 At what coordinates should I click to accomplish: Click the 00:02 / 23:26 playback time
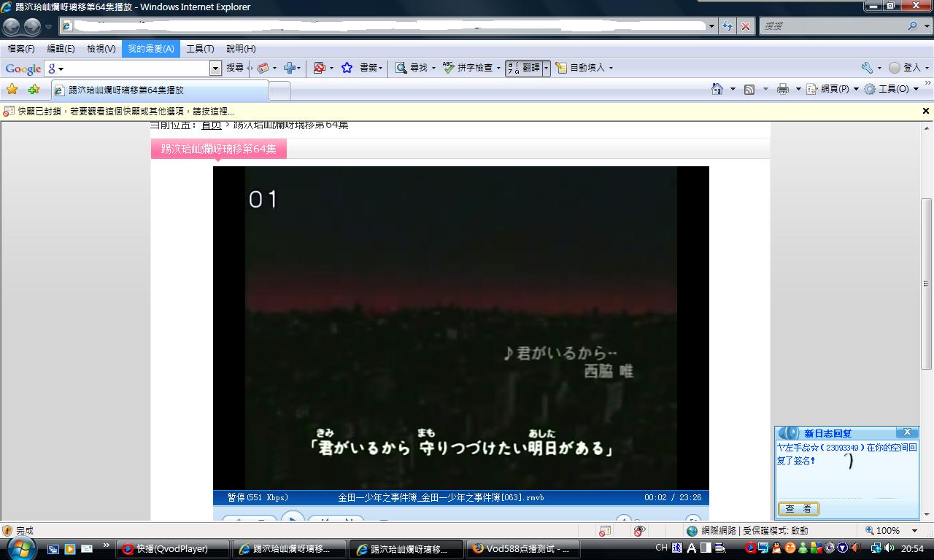tap(673, 497)
